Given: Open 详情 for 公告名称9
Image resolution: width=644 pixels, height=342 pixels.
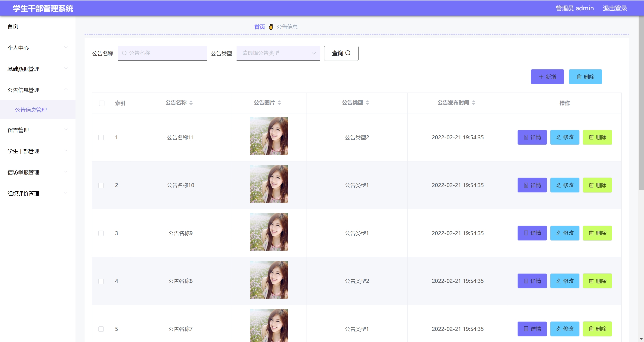Looking at the screenshot, I should pyautogui.click(x=532, y=233).
